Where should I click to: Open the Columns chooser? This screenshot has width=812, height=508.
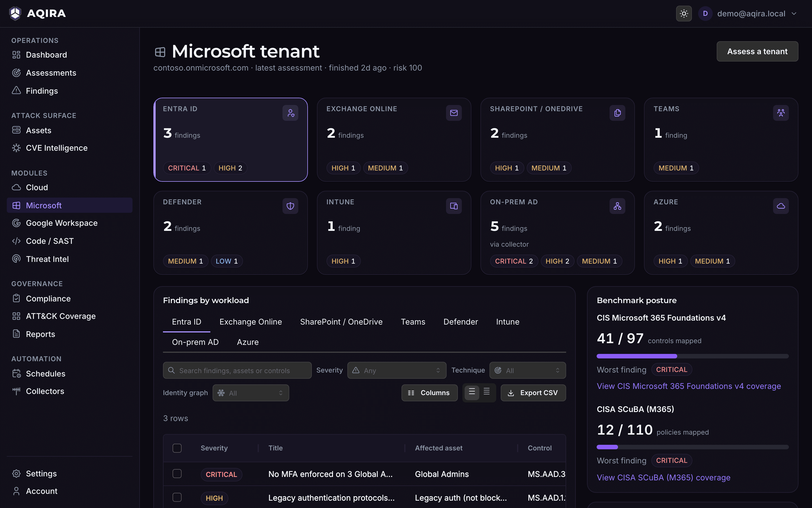click(x=429, y=393)
